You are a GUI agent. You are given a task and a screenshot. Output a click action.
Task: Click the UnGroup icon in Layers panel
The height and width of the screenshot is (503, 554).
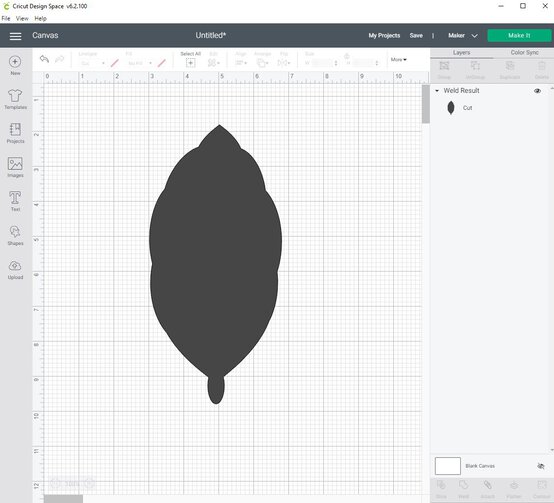coord(475,66)
